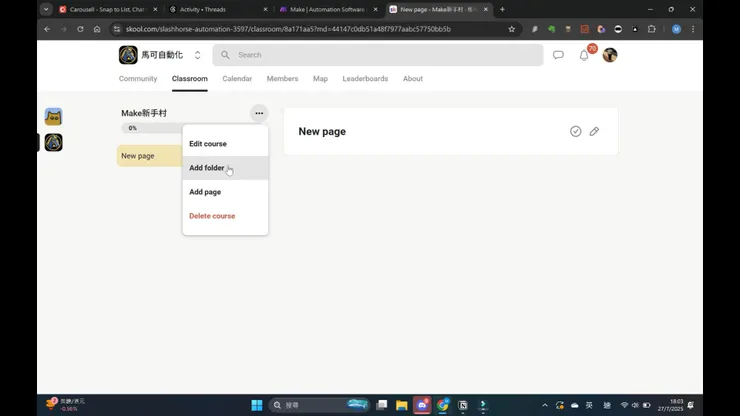740x416 pixels.
Task: Click the Make新手村 course title
Action: [144, 113]
